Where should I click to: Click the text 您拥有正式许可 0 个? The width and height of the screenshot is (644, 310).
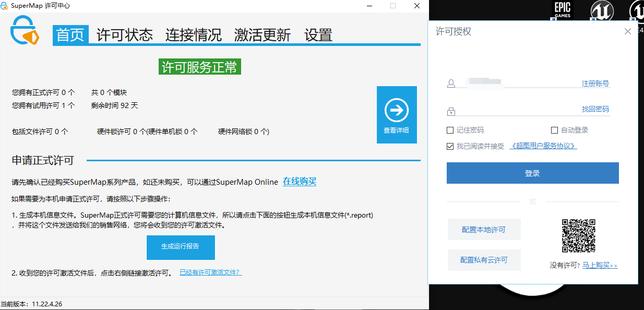coord(43,93)
